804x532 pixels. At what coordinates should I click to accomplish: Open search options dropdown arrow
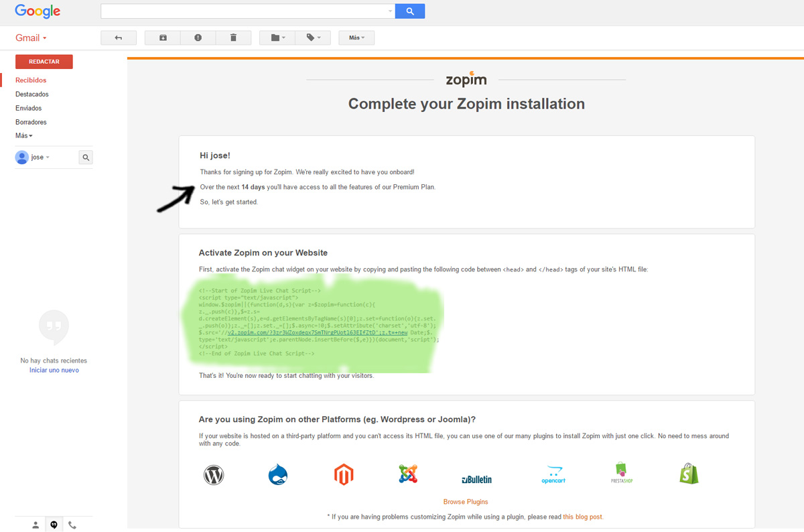point(391,11)
